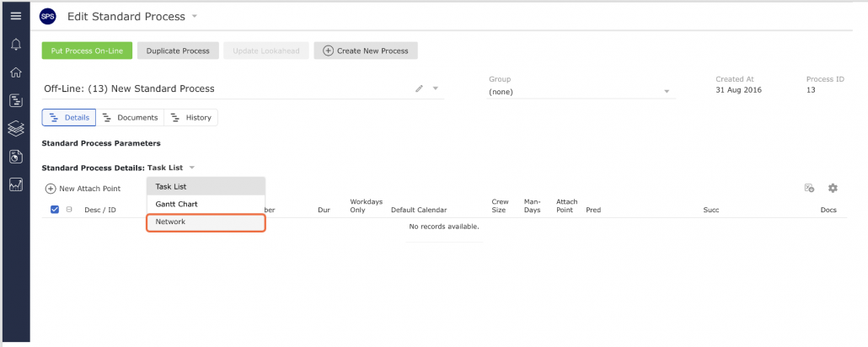Open the hamburger main menu

16,16
